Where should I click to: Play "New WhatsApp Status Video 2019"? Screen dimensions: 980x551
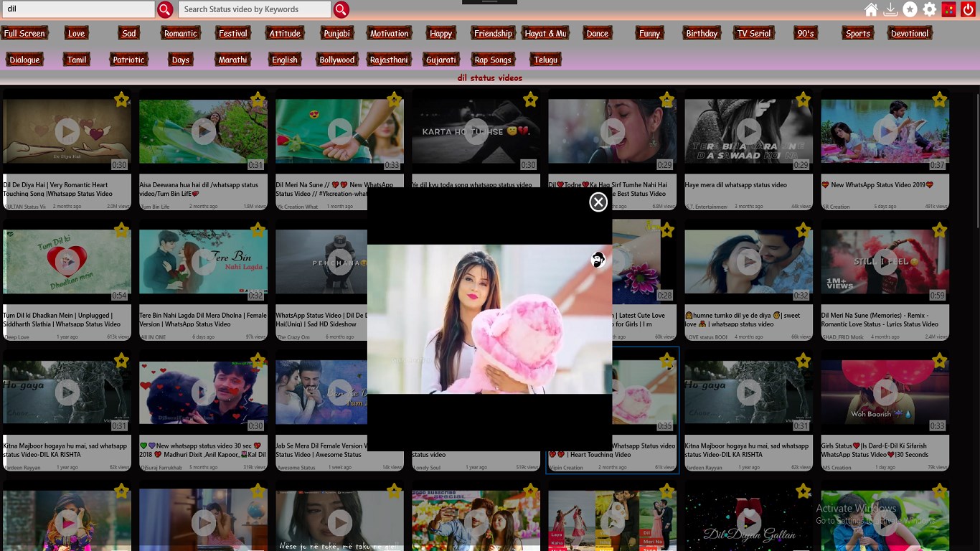885,131
